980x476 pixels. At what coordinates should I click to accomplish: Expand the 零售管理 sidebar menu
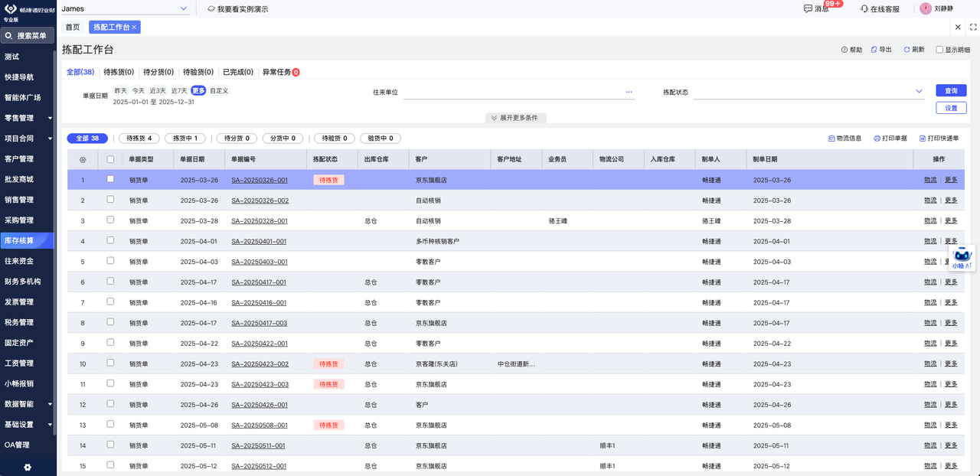pos(50,118)
